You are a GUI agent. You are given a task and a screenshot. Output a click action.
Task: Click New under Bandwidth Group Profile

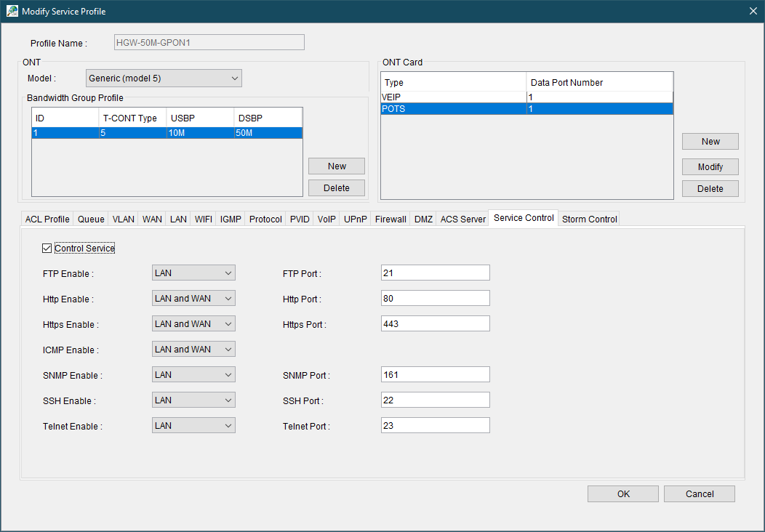coord(337,166)
